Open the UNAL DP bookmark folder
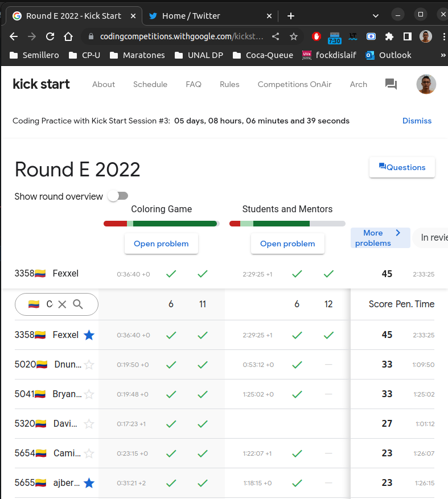 (x=199, y=55)
